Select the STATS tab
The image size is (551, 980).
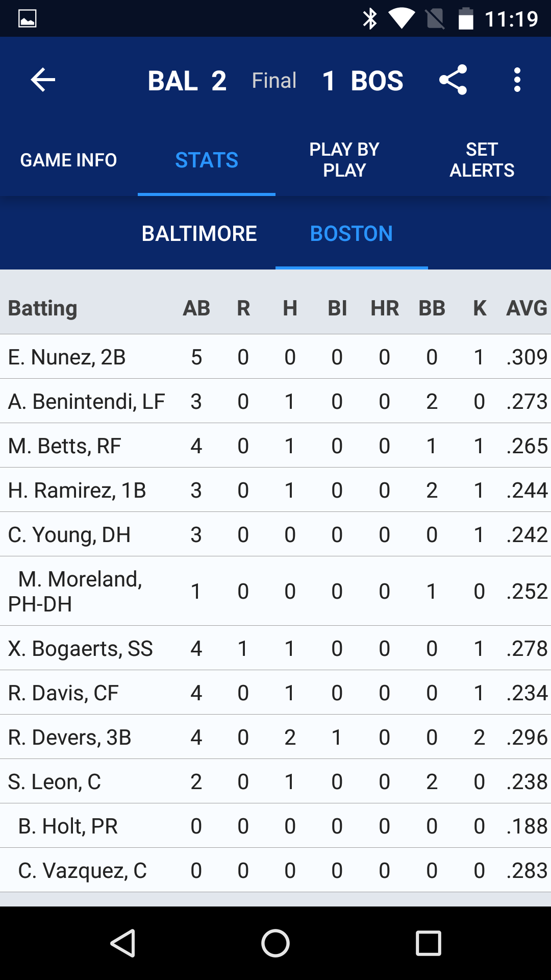206,159
